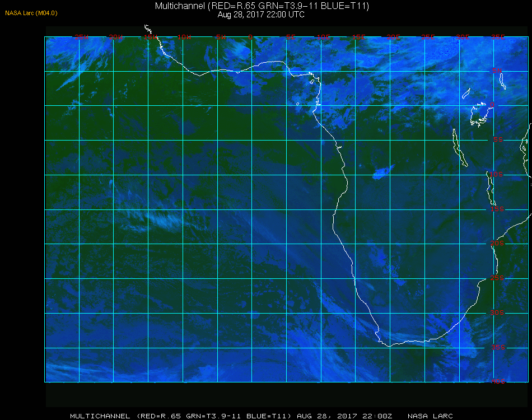The height and width of the screenshot is (420, 532).
Task: Click the '30E' longitude label
Action: 463,37
